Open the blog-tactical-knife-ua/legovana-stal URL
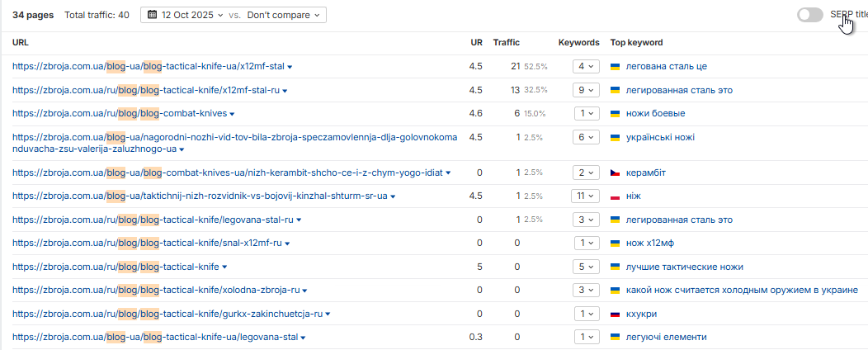 (155, 338)
